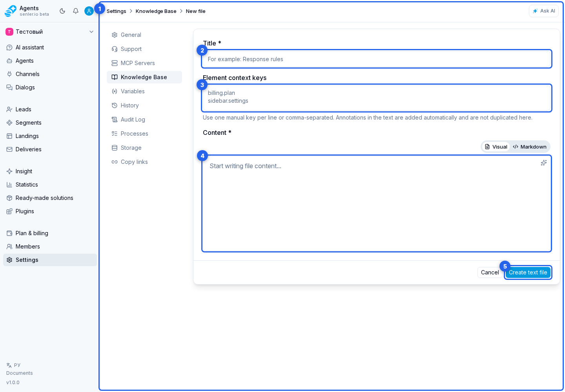Click the Members people icon
The height and width of the screenshot is (392, 565).
(9, 247)
